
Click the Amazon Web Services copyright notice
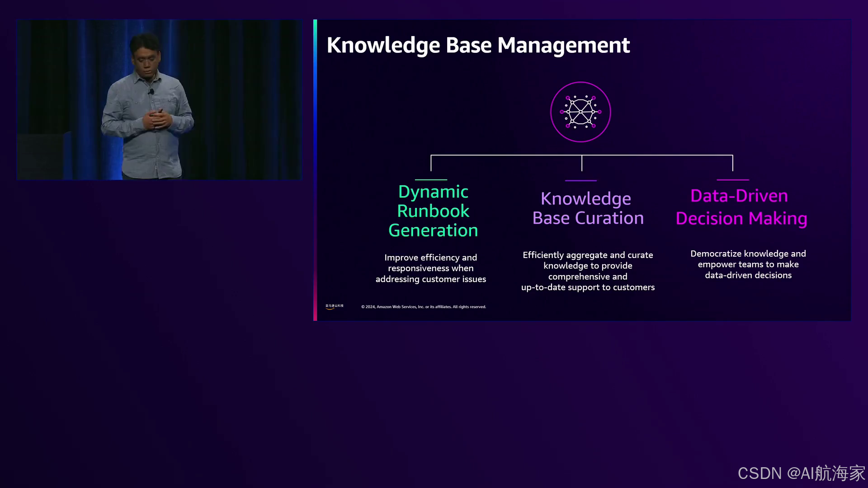(423, 307)
